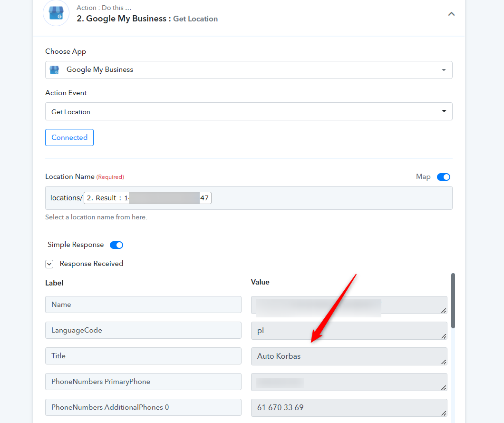Select the '2. Result' mapped tag
Viewport: 504px width, 423px height.
[147, 198]
